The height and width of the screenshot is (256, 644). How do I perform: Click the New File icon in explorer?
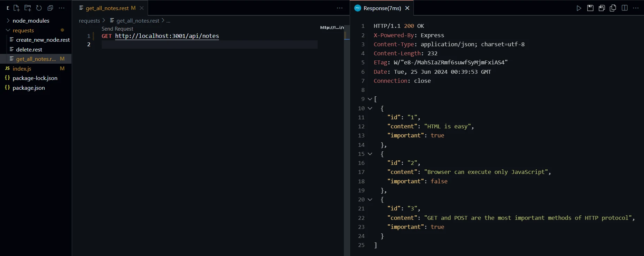pyautogui.click(x=16, y=8)
